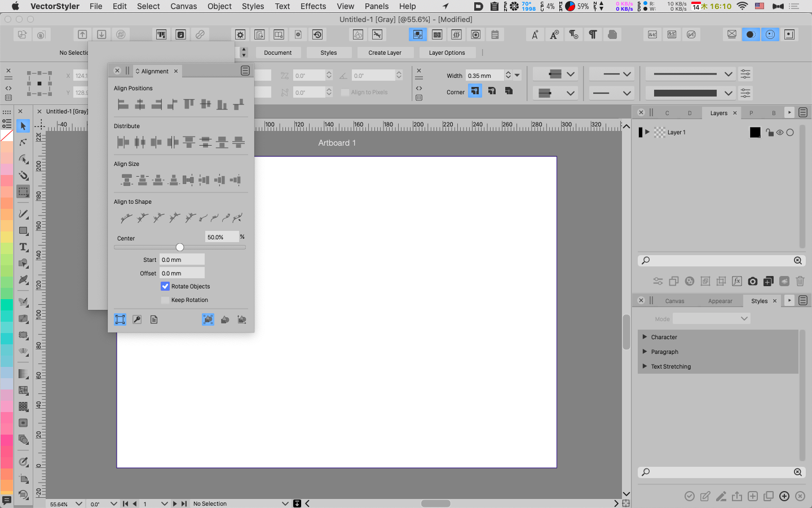Click the camera icon in Layers panel
Viewport: 812px width, 508px height.
(x=753, y=281)
